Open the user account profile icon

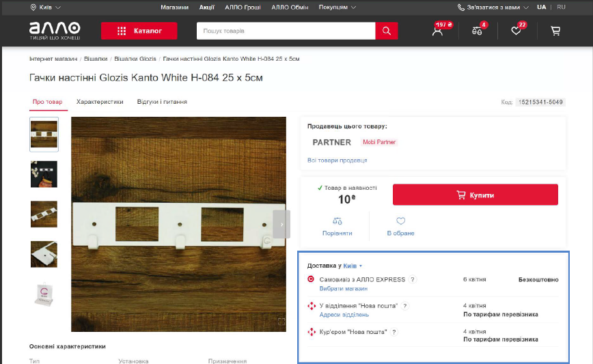437,31
